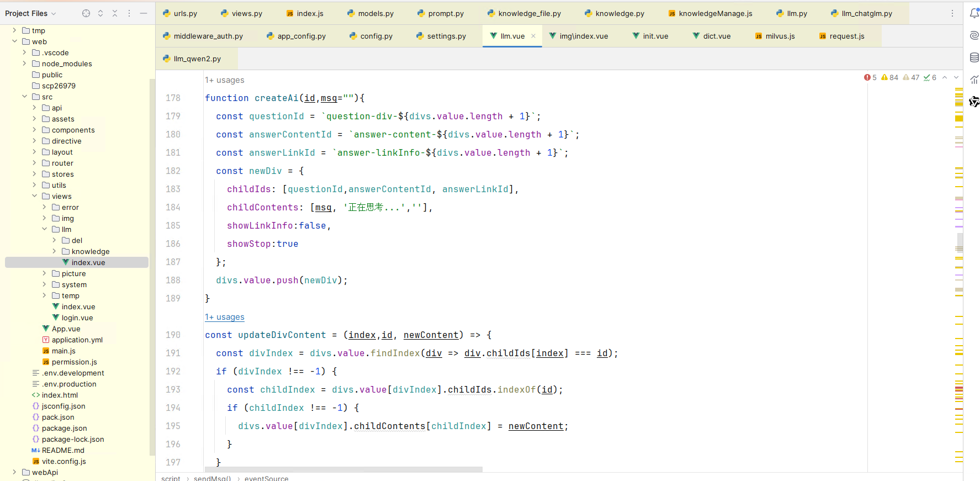
Task: Open the editor tabs three-dot menu
Action: coord(952,13)
